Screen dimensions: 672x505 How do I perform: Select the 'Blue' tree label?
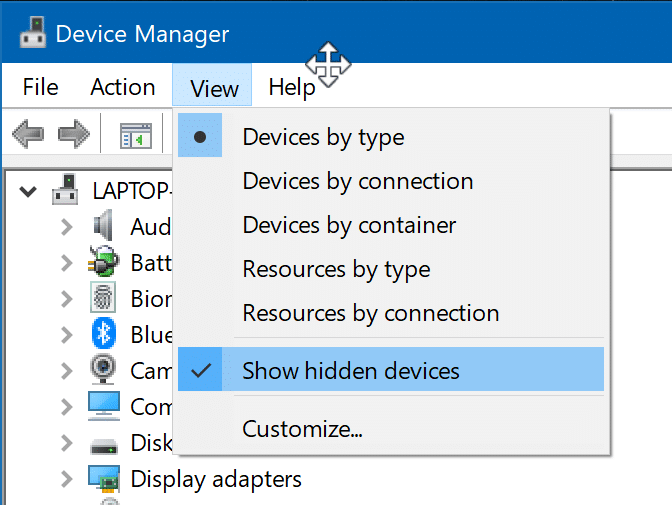click(151, 335)
